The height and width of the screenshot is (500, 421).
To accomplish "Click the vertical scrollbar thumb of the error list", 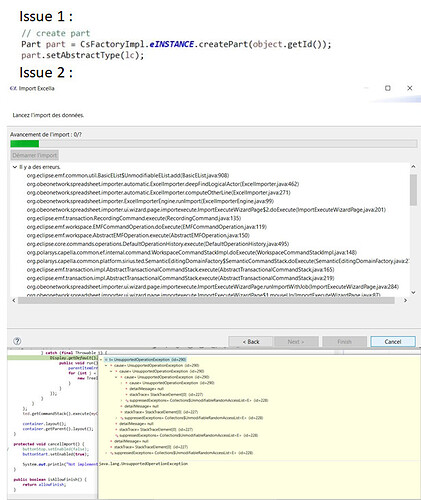I will tap(413, 189).
